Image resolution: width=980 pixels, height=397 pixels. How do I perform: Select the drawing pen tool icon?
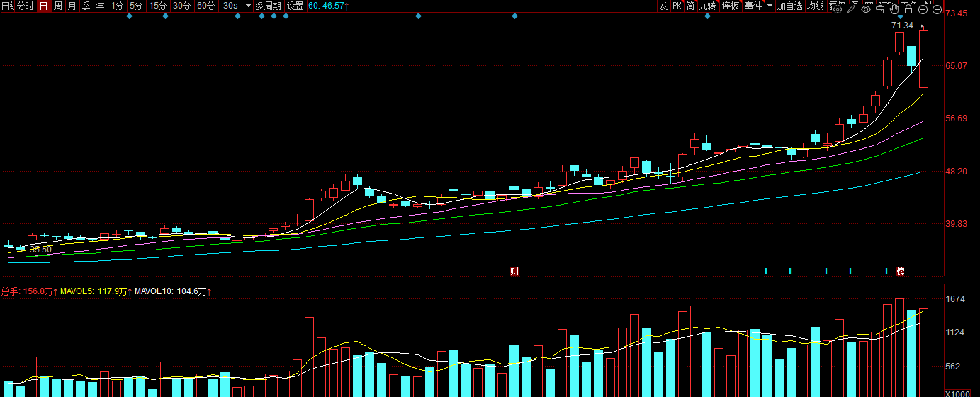click(x=852, y=9)
